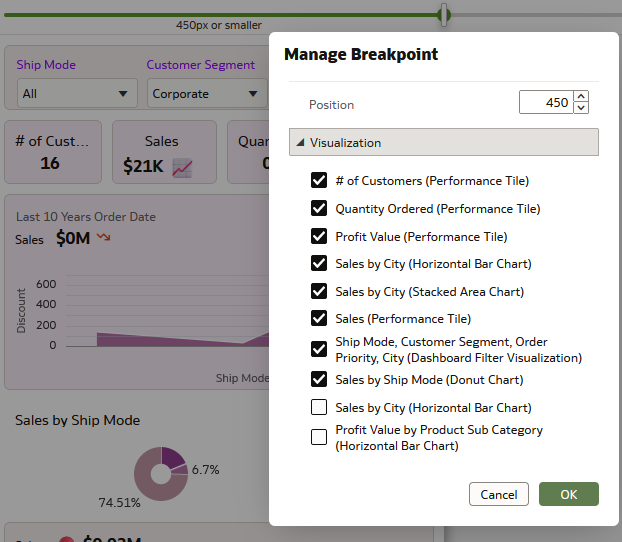This screenshot has height=542, width=622.
Task: Check the unchecked Sales by City Horizontal Bar Chart
Action: tap(319, 407)
